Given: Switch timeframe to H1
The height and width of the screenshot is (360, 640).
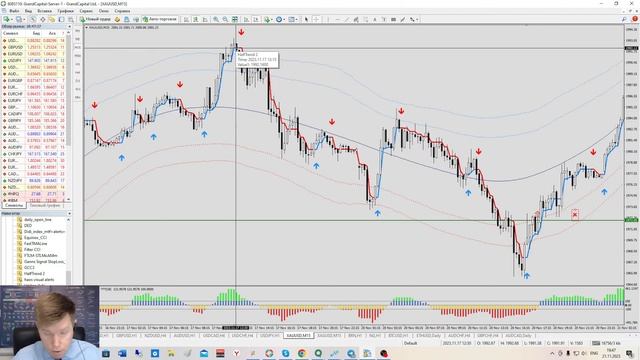Looking at the screenshot, I should click(78, 64).
